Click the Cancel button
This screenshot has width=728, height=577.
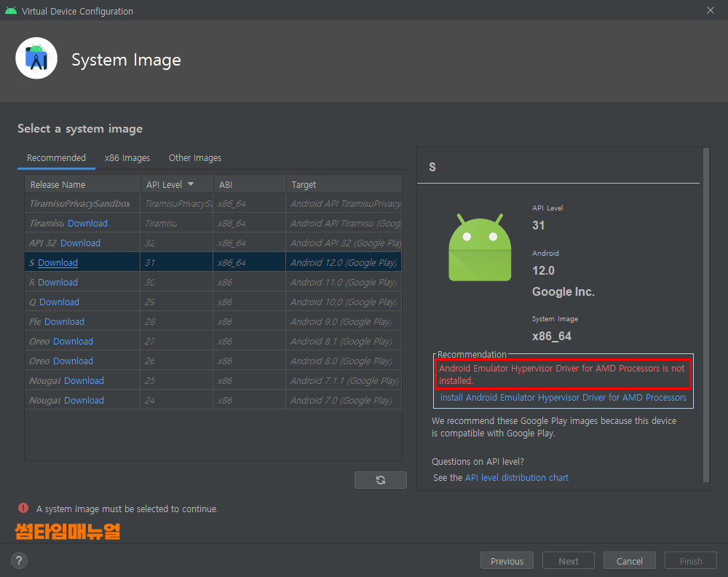630,561
